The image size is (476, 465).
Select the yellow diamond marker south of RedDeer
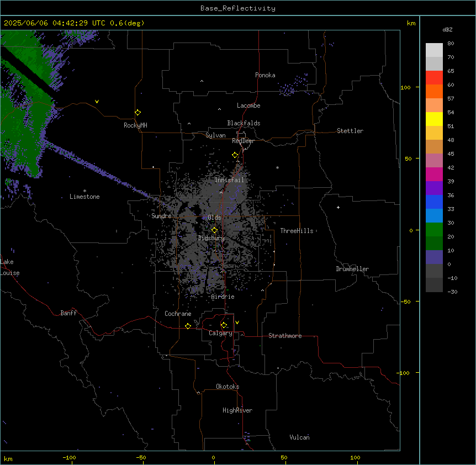click(x=235, y=155)
